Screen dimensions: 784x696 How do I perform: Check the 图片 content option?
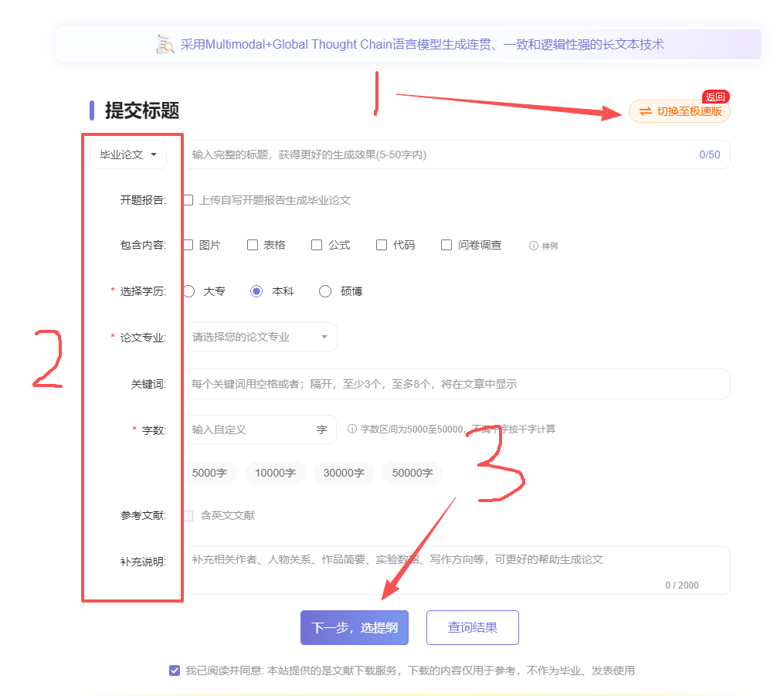(x=188, y=244)
